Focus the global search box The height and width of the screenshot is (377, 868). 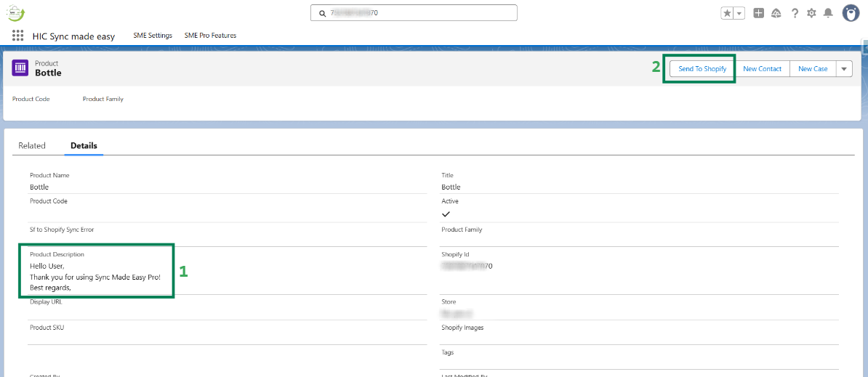[x=414, y=13]
